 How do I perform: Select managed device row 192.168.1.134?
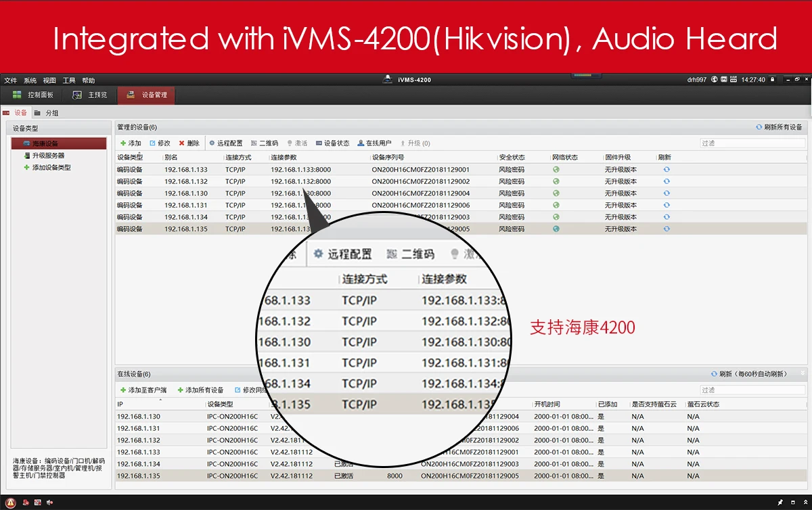click(461, 217)
